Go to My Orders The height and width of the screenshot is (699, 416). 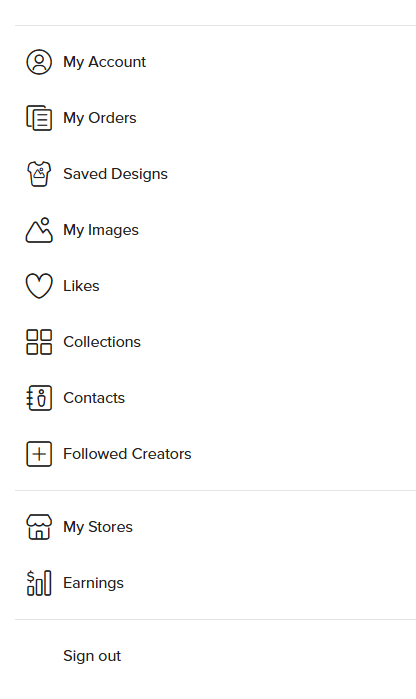pyautogui.click(x=100, y=118)
